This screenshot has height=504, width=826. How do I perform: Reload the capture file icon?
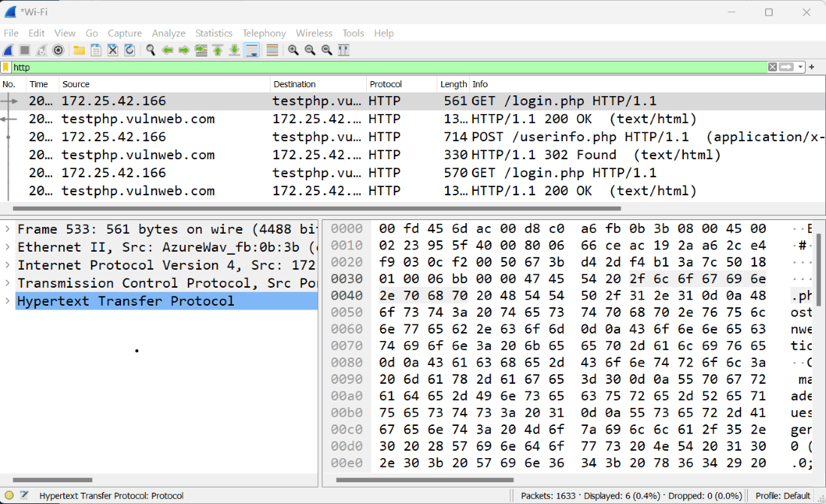pyautogui.click(x=129, y=50)
